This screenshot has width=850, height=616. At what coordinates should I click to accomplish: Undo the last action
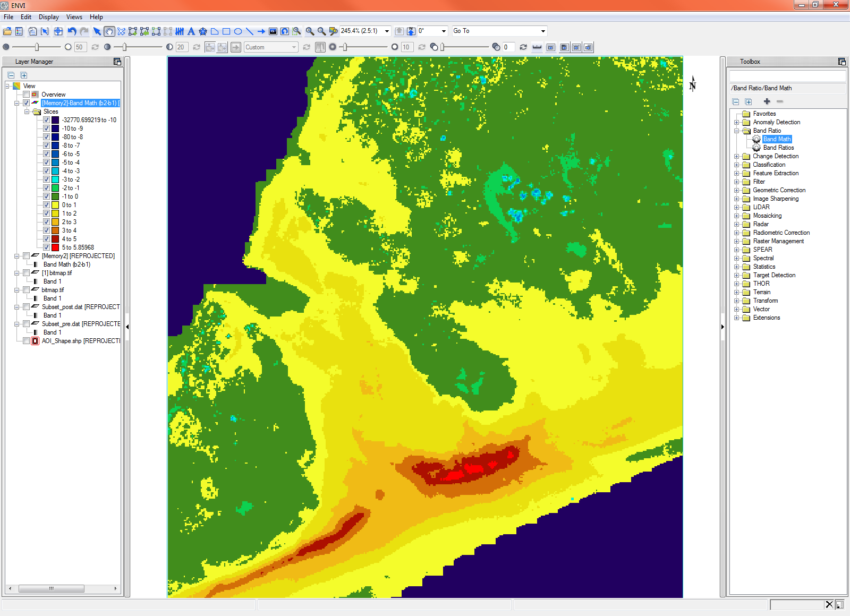72,31
